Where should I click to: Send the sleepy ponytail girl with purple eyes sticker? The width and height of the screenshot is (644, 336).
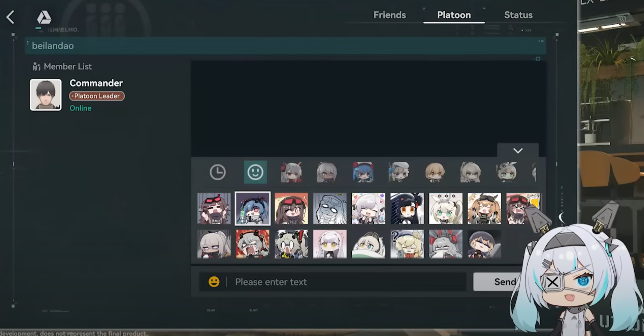tap(214, 244)
